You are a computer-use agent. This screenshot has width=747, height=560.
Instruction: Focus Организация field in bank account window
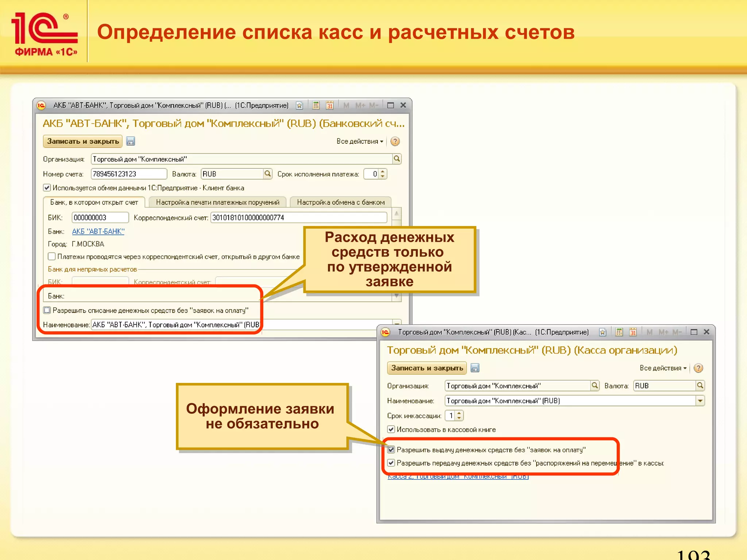click(x=242, y=159)
